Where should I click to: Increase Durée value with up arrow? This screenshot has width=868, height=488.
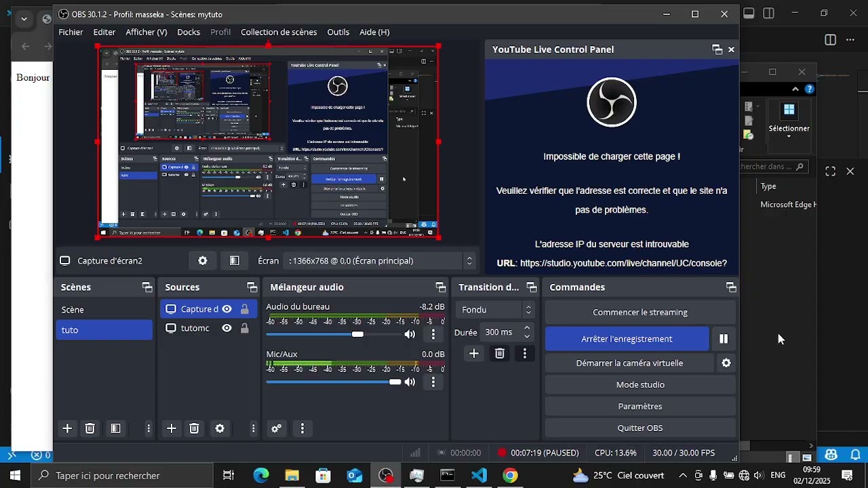tap(527, 328)
